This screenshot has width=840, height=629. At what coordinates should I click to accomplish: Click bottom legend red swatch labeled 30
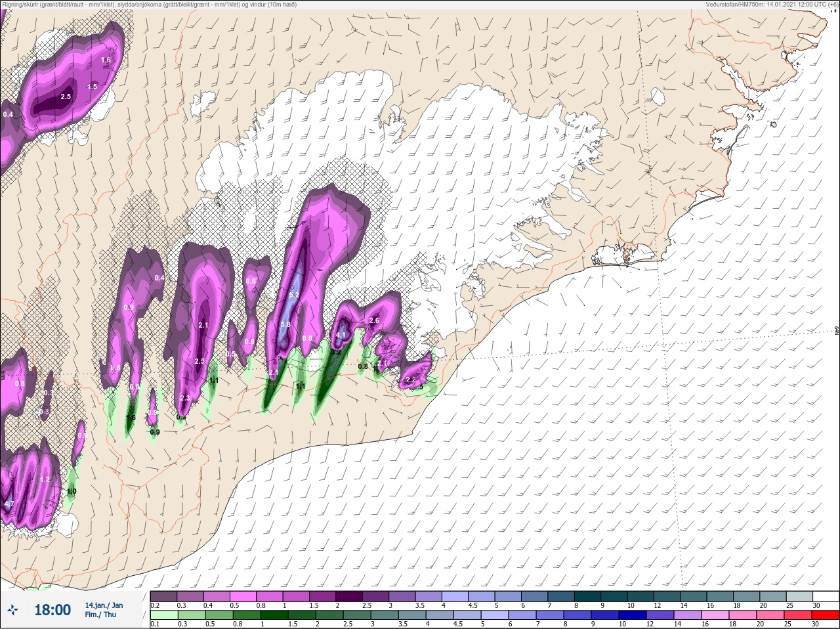point(826,616)
